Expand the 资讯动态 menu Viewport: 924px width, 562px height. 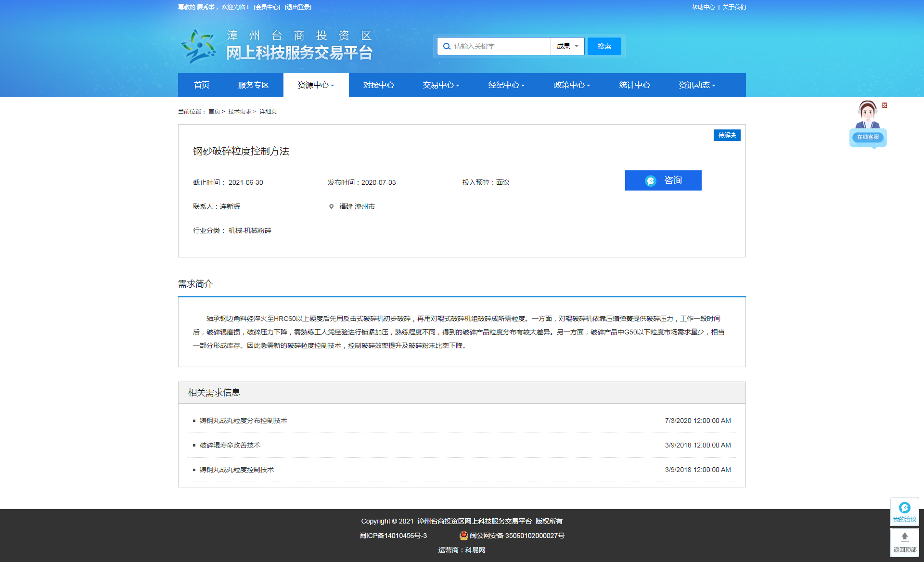(697, 85)
